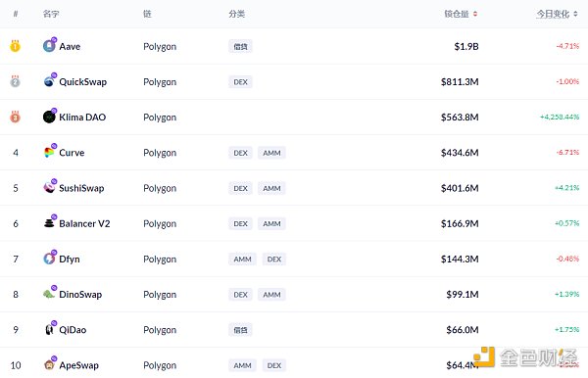Select the Curve rainbow logo icon

coord(49,152)
